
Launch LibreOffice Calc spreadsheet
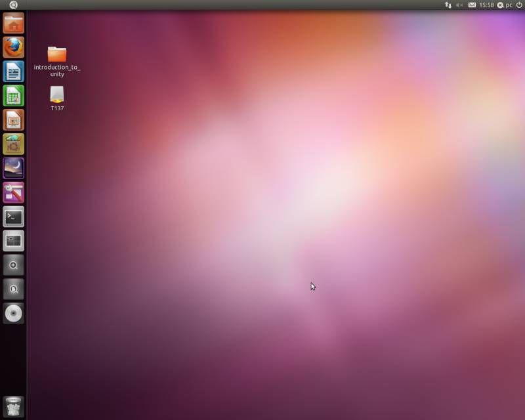tap(13, 96)
